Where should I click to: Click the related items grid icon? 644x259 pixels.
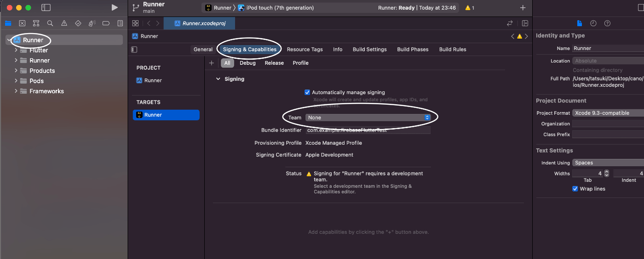tap(135, 23)
